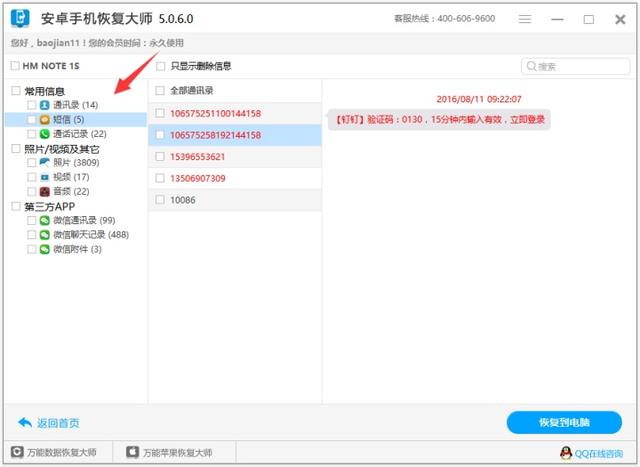The image size is (640, 467).
Task: Open 音频 (22) category
Action: [x=71, y=191]
